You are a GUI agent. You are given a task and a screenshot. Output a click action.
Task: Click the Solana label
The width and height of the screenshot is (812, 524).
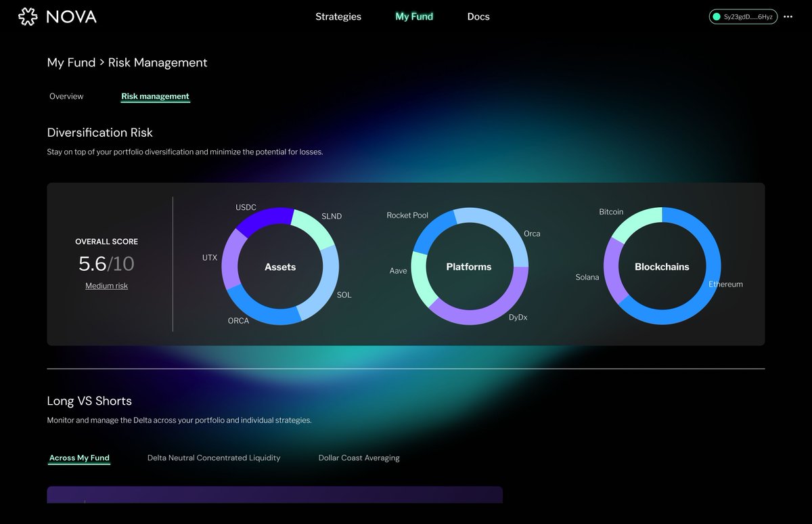point(587,277)
